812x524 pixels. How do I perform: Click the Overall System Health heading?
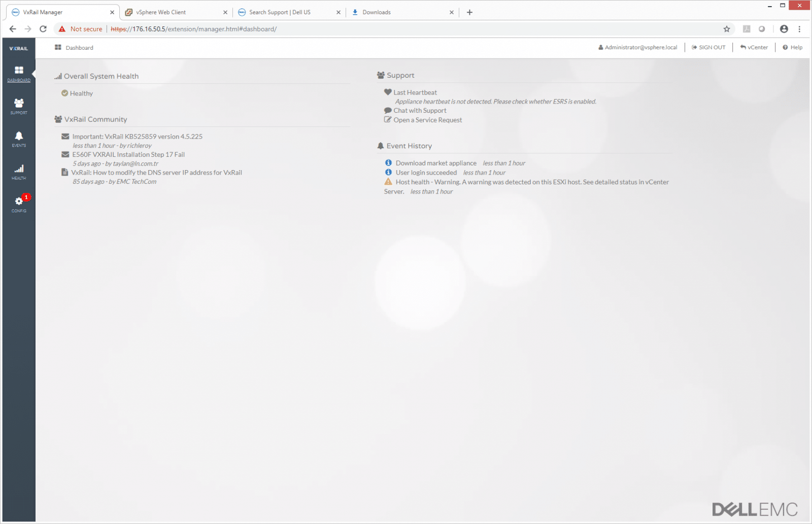coord(101,76)
